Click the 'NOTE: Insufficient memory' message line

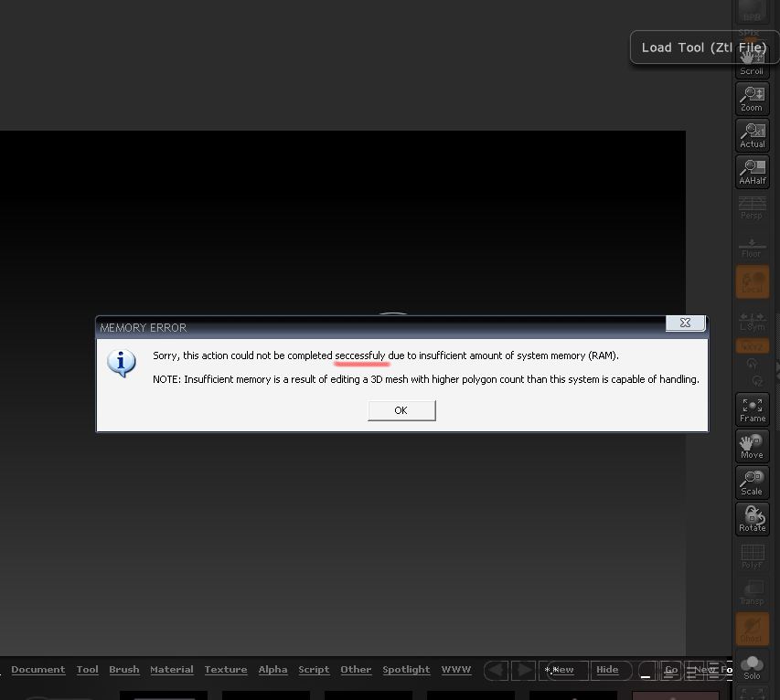pyautogui.click(x=426, y=379)
